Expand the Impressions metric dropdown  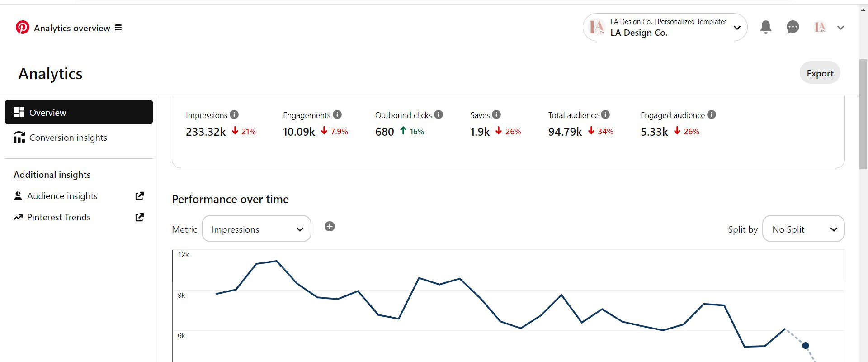256,229
